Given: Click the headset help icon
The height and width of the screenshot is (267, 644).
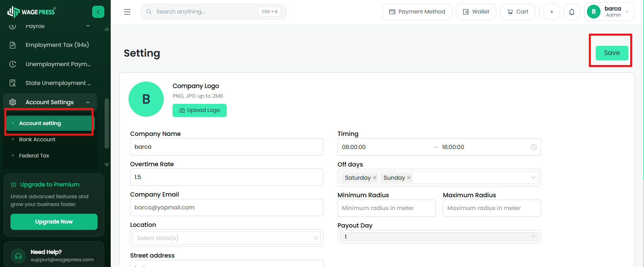Looking at the screenshot, I should [18, 256].
